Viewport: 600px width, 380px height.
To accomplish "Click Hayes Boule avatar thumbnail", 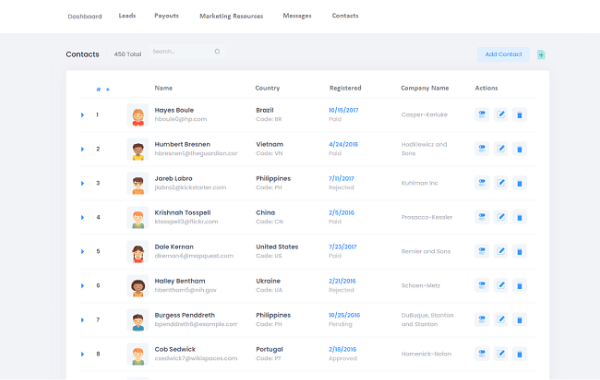I will click(138, 115).
